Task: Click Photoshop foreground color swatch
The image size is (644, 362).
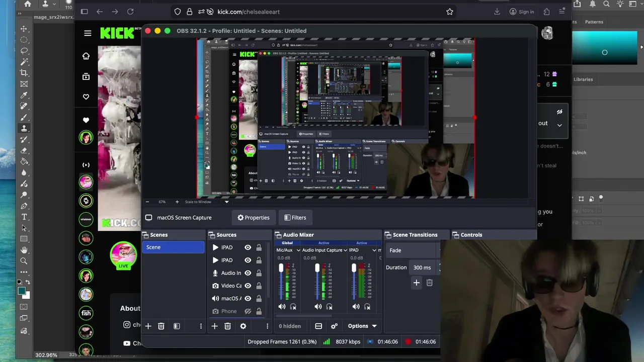Action: pos(21,291)
